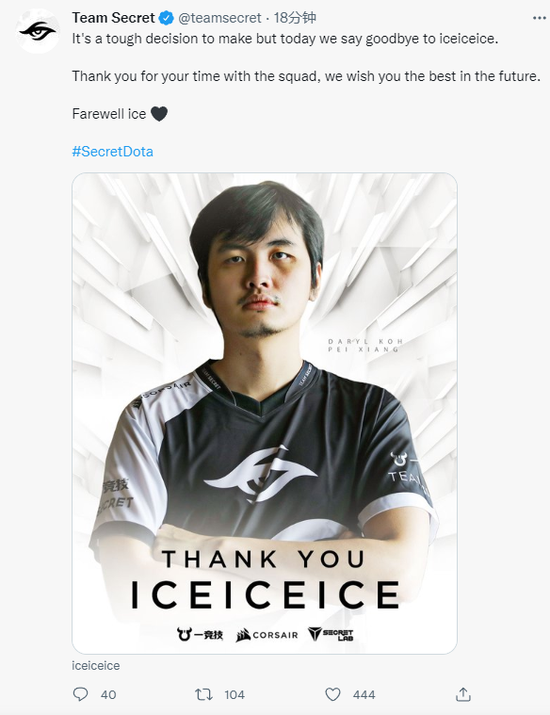This screenshot has height=715, width=550.
Task: Click the Team Secret display name
Action: (x=114, y=18)
